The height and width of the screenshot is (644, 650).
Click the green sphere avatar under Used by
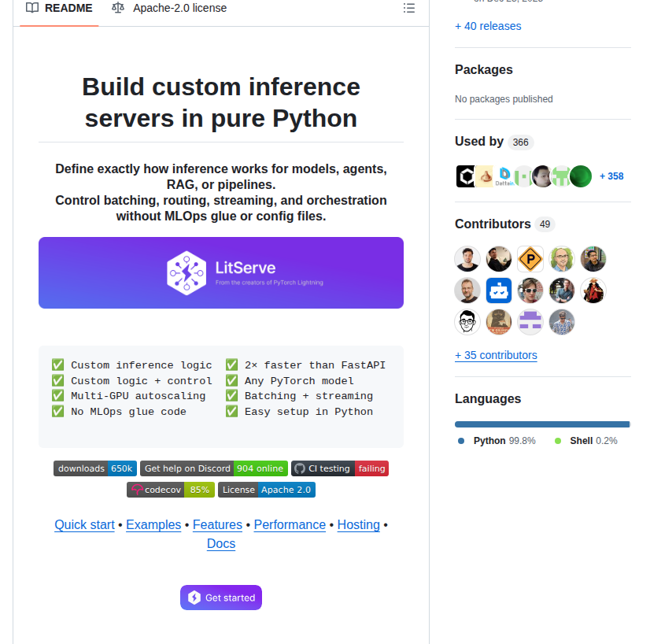pyautogui.click(x=581, y=176)
